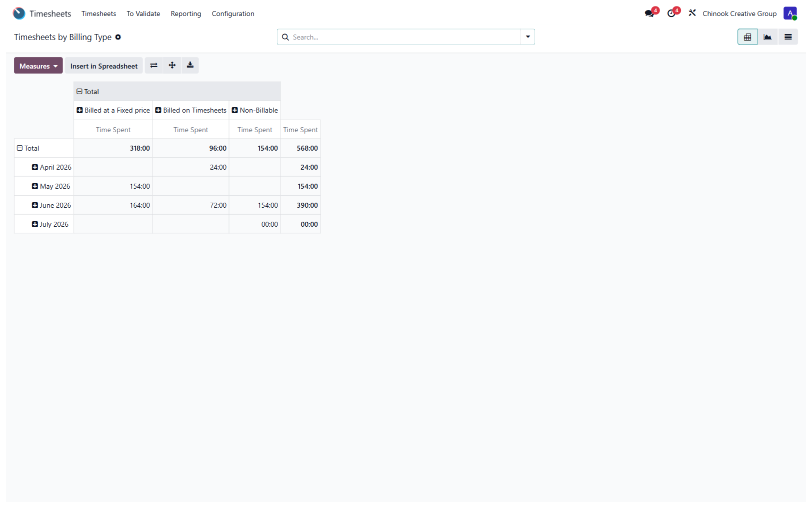This screenshot has height=508, width=812.
Task: Sort by Billed on Timesheets Time Spent header
Action: click(x=190, y=130)
